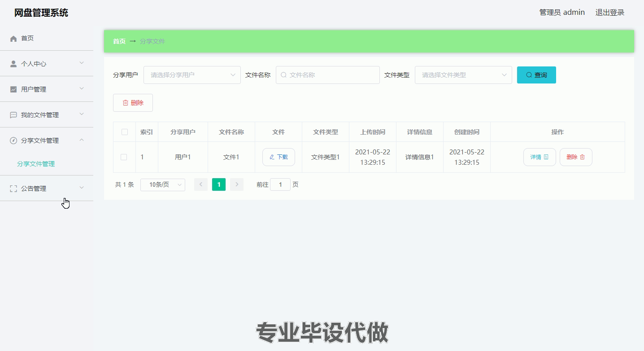Expand the 我的文件管理 menu chevron
This screenshot has height=351, width=644.
pos(82,114)
